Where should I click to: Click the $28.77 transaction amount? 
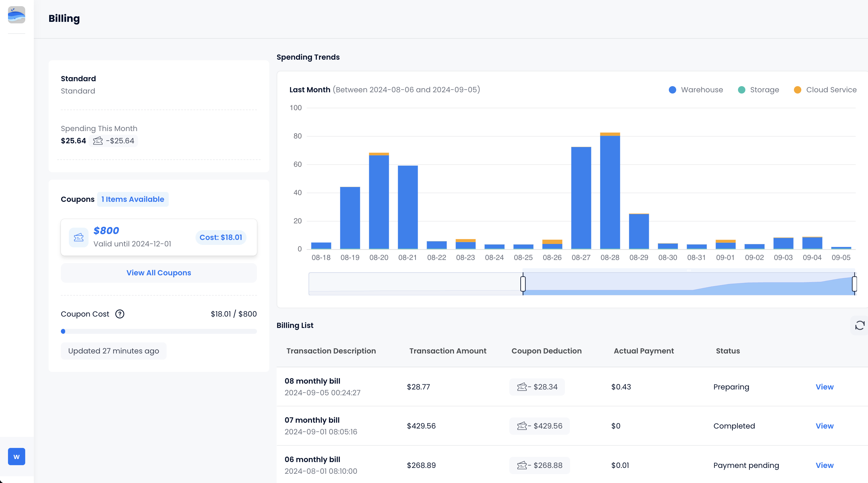coord(418,387)
